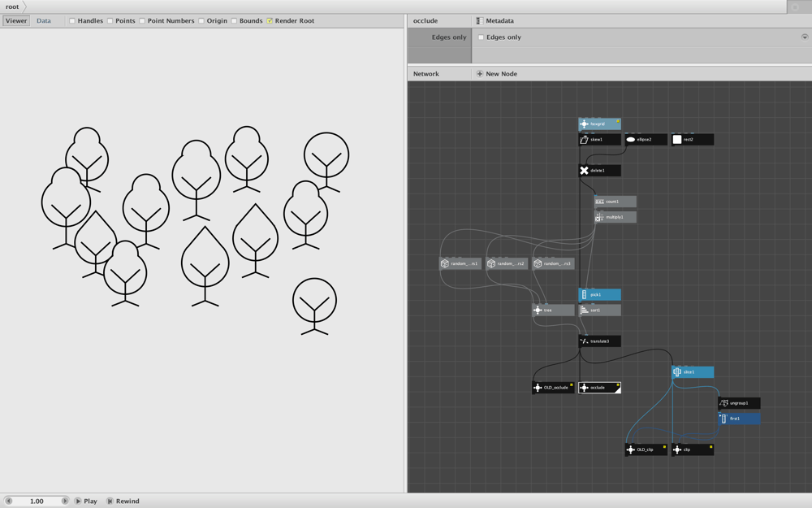The height and width of the screenshot is (508, 812).
Task: Click the frame number field showing 1.00
Action: (37, 501)
